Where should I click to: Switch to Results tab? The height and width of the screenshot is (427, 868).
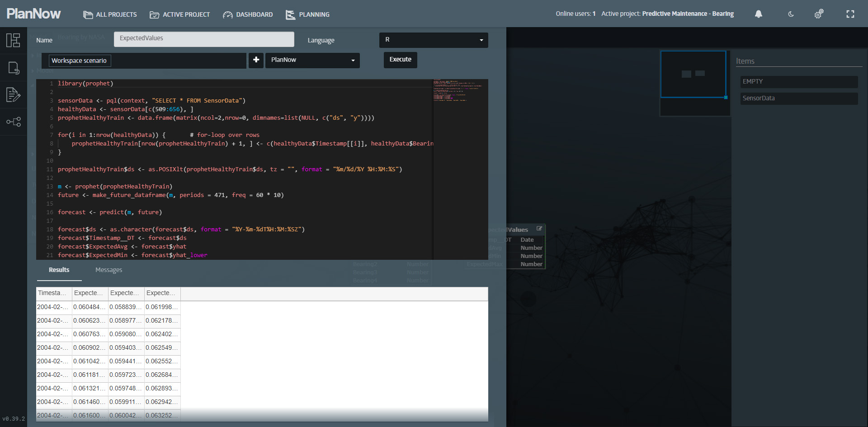pyautogui.click(x=59, y=270)
